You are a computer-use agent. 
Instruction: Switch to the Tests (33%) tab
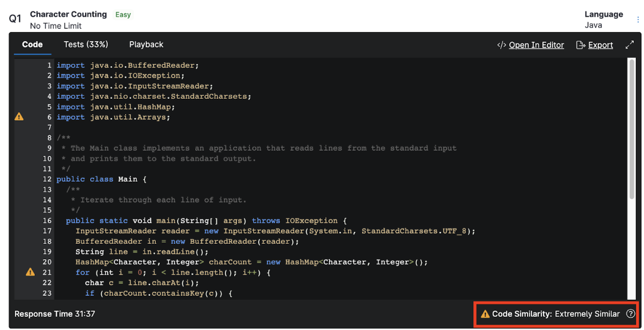point(86,45)
